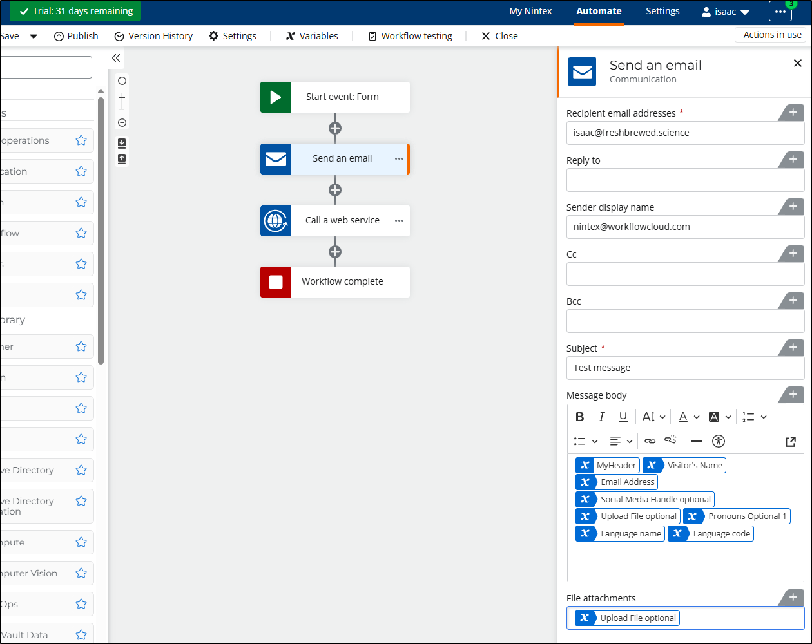Click the Recipient email addresses field

[x=686, y=133]
